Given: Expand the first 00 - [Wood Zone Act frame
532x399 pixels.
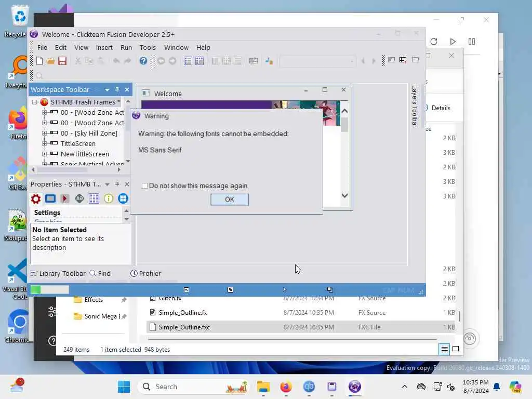Looking at the screenshot, I should point(44,112).
